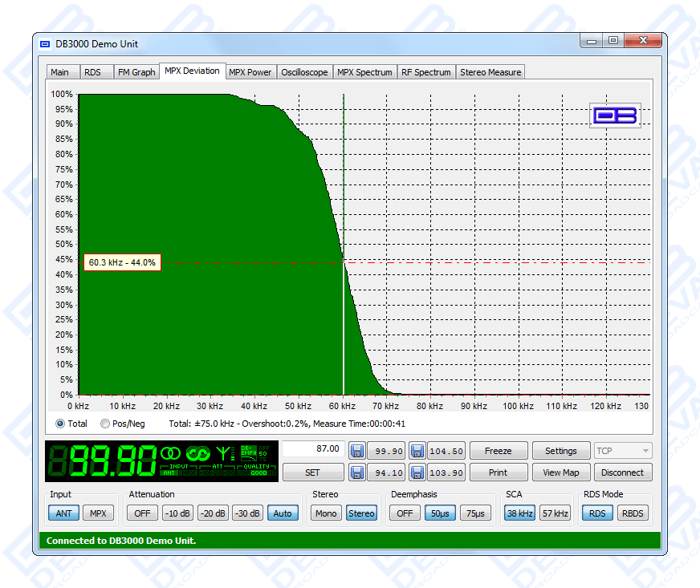Click the save icon beside preset 104.50
Viewport: 700px width, 588px height.
pos(417,451)
